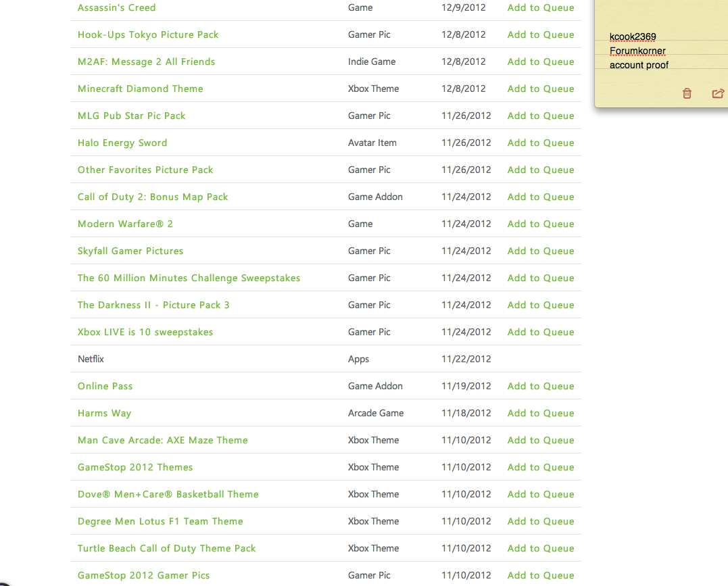Select Indie Game type cell

point(371,62)
